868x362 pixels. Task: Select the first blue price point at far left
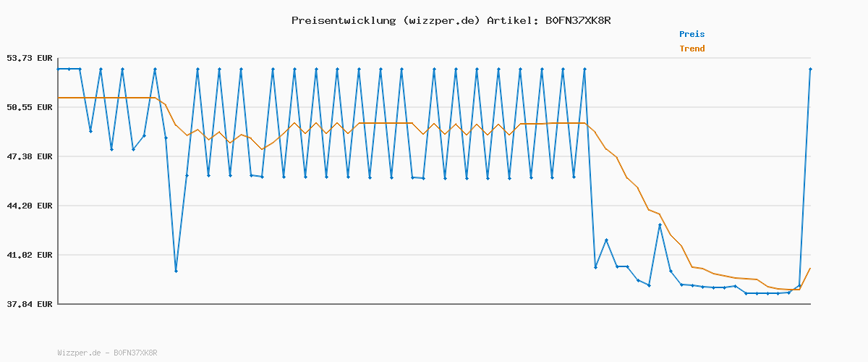pos(58,69)
